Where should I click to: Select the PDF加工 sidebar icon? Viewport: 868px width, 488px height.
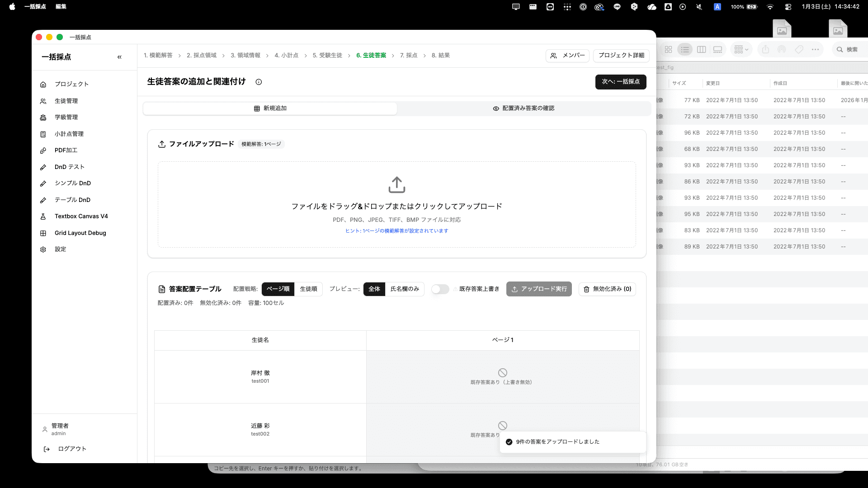pyautogui.click(x=43, y=150)
